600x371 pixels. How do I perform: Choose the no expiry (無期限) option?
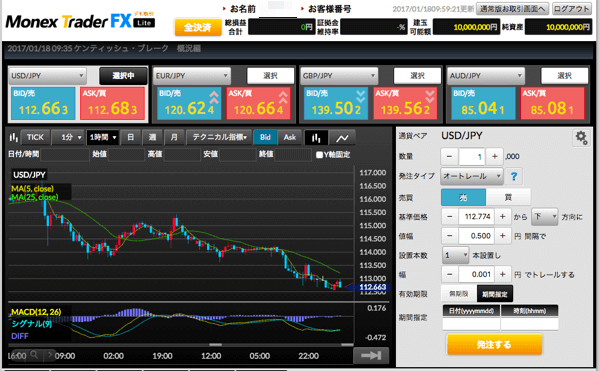459,294
